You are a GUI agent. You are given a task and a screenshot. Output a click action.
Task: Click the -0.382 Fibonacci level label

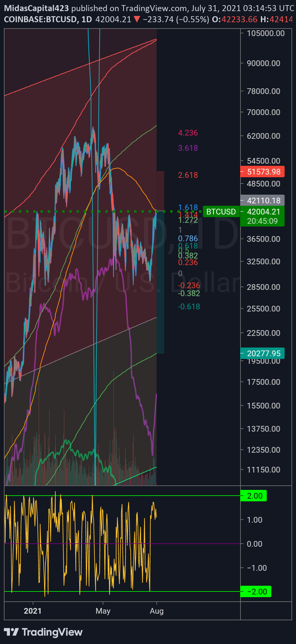point(189,293)
